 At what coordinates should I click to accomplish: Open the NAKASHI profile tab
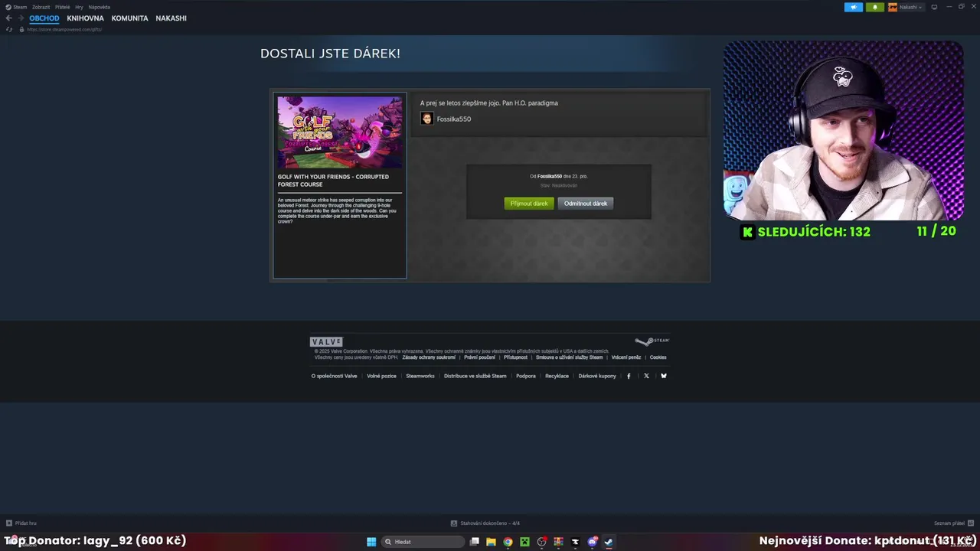171,18
